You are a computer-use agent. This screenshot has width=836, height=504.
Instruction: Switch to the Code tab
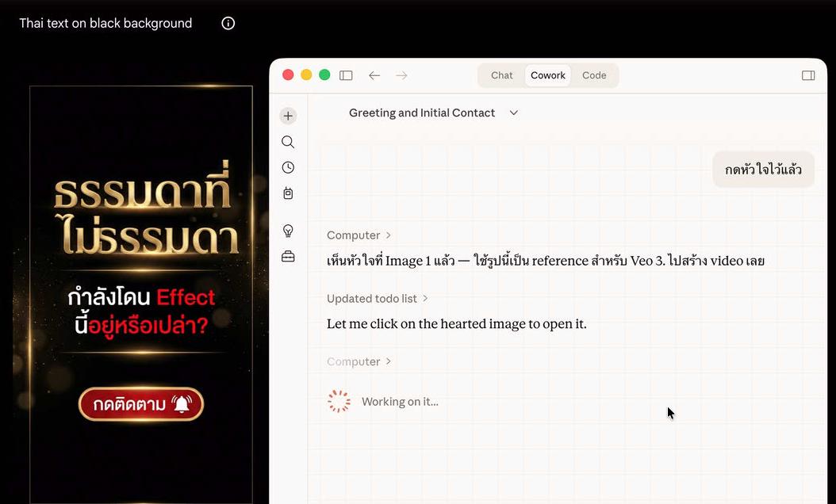[594, 75]
